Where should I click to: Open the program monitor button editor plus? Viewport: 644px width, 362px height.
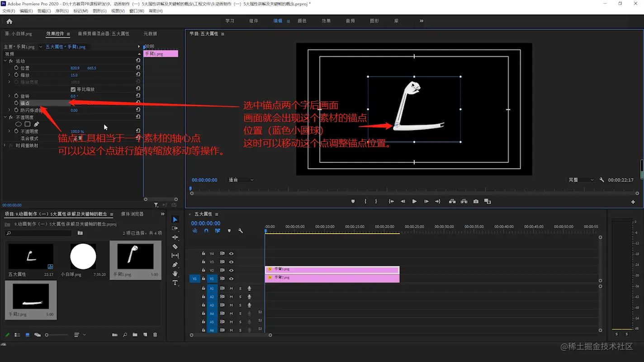coord(633,202)
